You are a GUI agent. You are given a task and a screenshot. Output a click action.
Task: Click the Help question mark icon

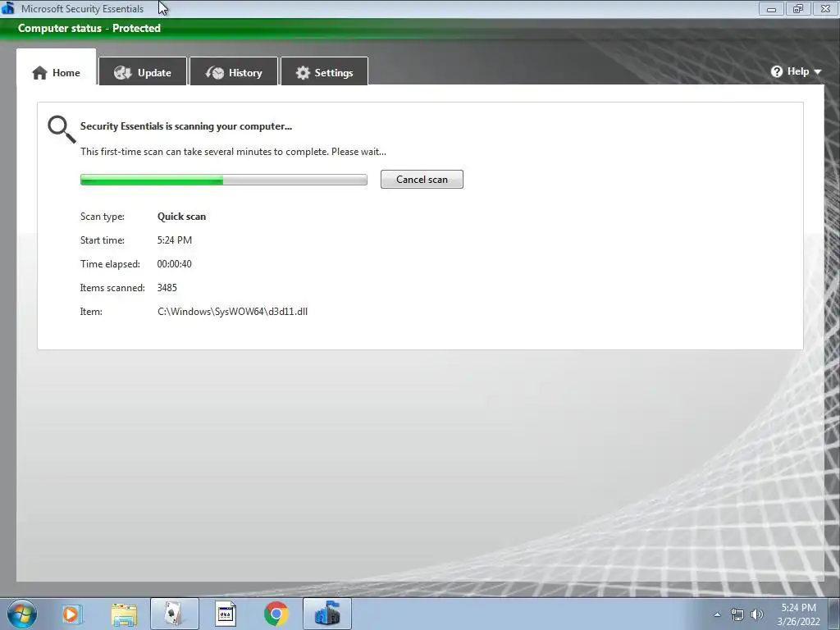(777, 71)
